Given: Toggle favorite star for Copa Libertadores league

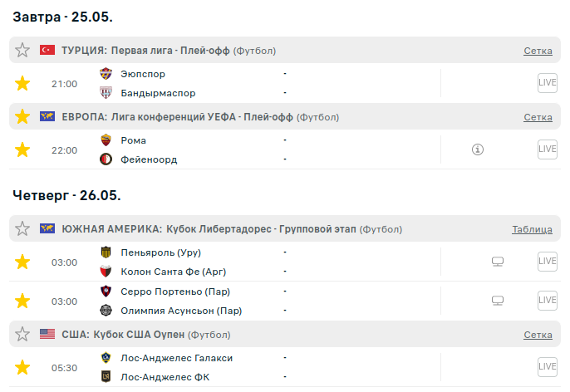Looking at the screenshot, I should pyautogui.click(x=22, y=229).
